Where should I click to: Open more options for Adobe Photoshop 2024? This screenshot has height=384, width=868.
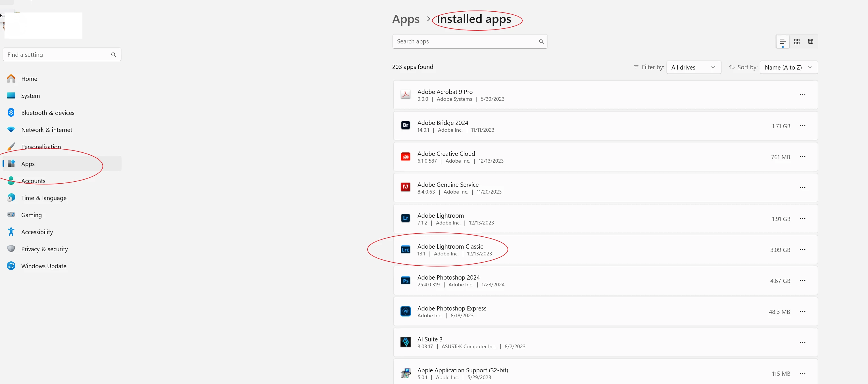(x=802, y=281)
